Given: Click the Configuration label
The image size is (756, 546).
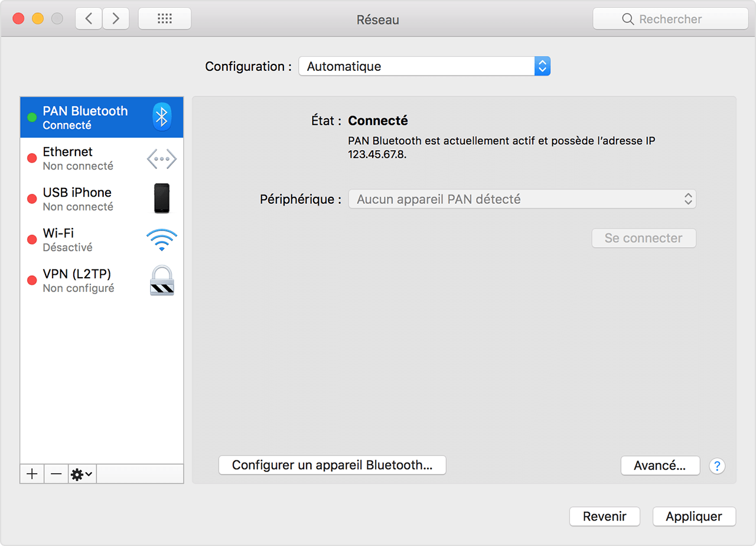Looking at the screenshot, I should coord(249,66).
